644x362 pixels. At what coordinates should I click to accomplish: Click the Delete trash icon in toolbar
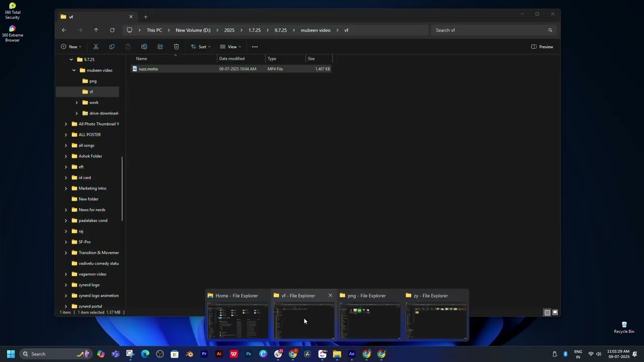tap(176, 47)
